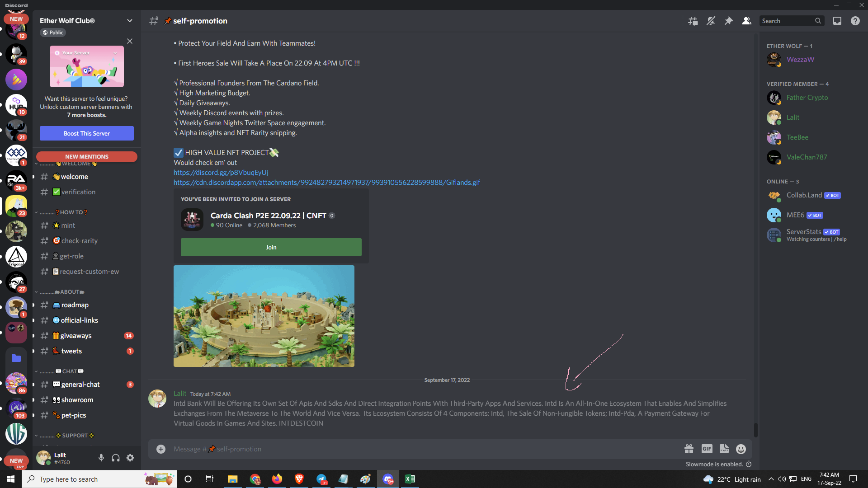The image size is (868, 488).
Task: Open pinned messages pin icon
Action: click(x=729, y=21)
